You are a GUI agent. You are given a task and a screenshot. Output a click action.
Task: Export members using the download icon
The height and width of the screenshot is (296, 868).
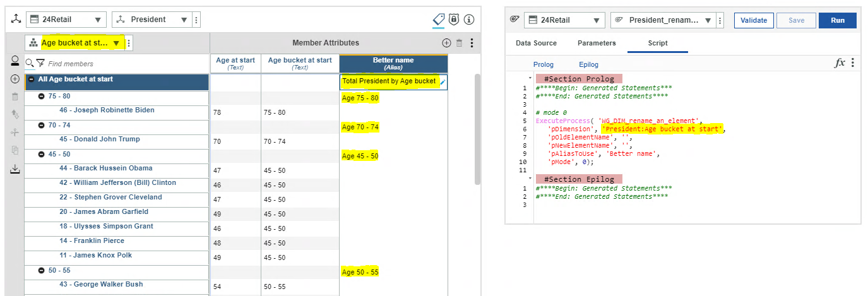click(15, 169)
